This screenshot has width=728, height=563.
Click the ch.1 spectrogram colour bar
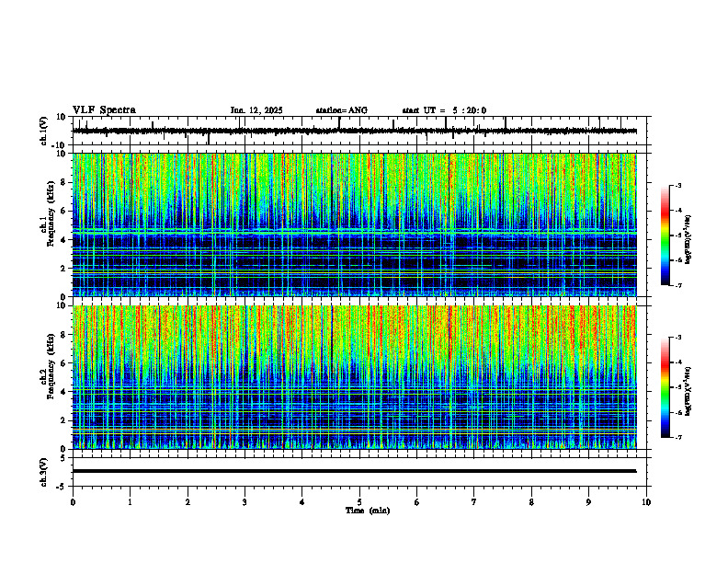coord(665,236)
